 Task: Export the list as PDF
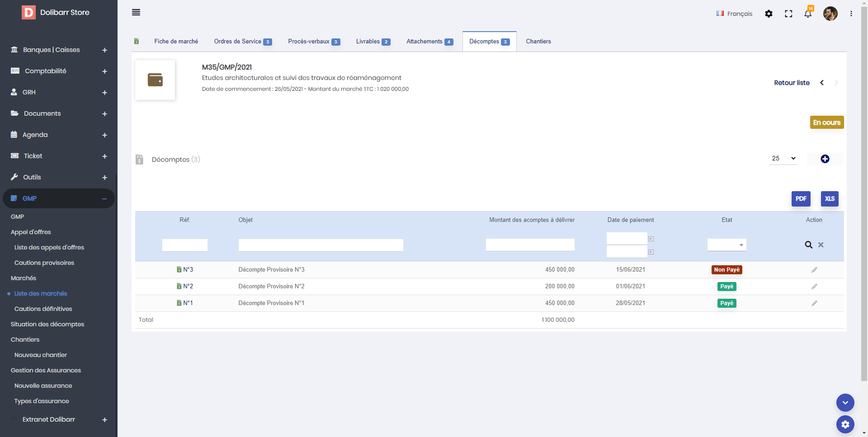801,199
